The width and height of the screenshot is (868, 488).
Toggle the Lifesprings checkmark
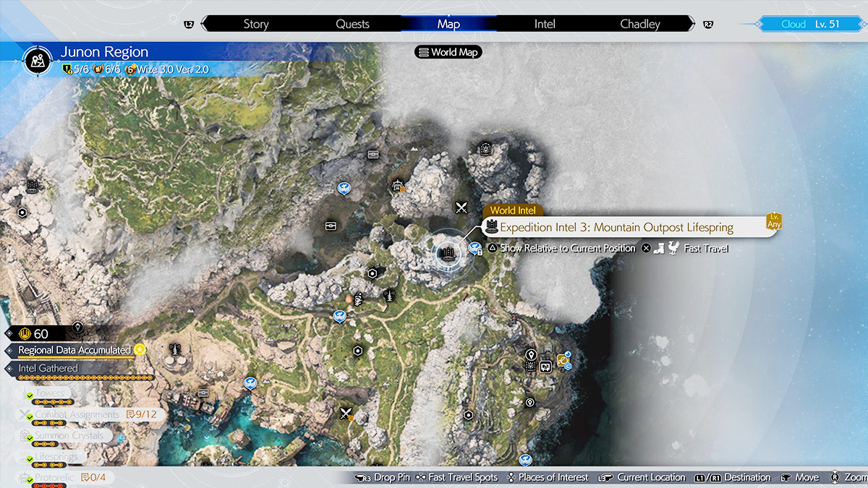30,458
